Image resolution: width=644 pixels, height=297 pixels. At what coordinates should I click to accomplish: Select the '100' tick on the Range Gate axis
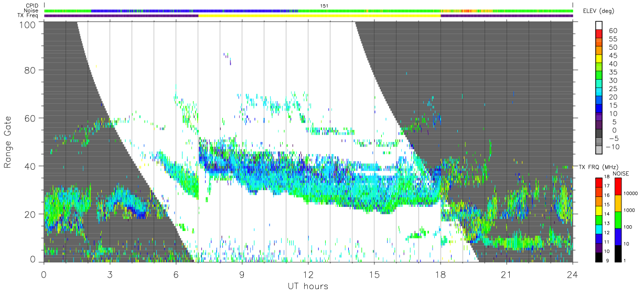click(x=27, y=24)
